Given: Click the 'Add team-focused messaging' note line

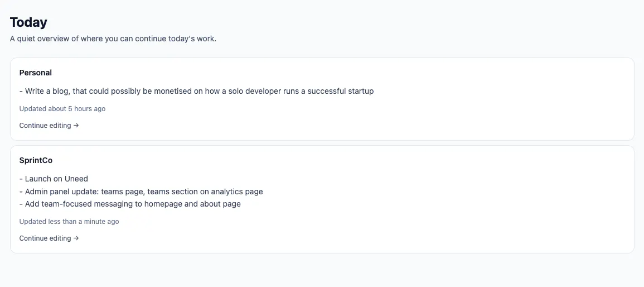Looking at the screenshot, I should 130,204.
